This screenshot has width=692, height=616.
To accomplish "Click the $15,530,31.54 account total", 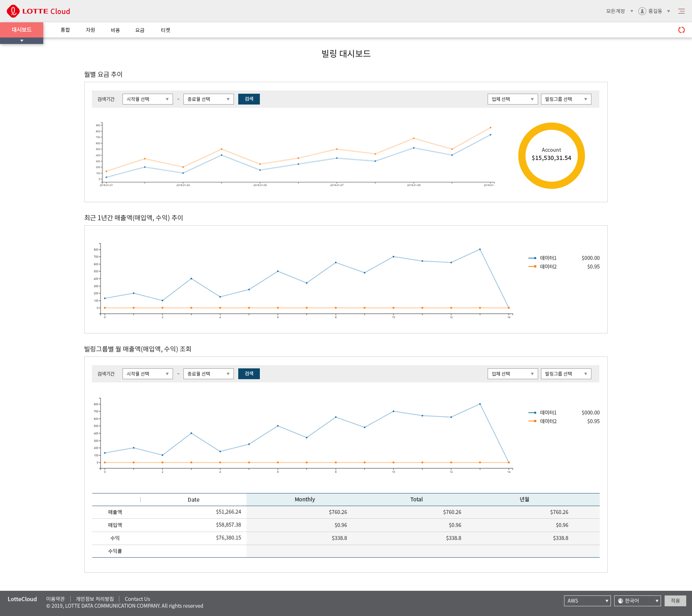I will [x=551, y=158].
